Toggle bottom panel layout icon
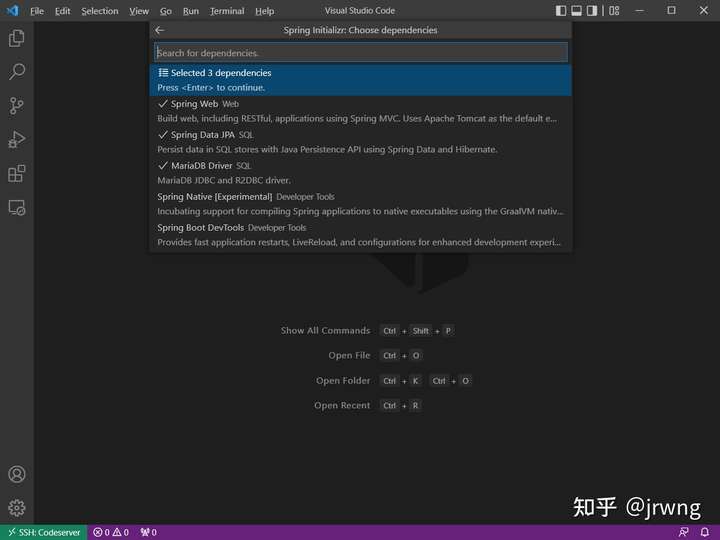This screenshot has width=720, height=540. click(576, 11)
